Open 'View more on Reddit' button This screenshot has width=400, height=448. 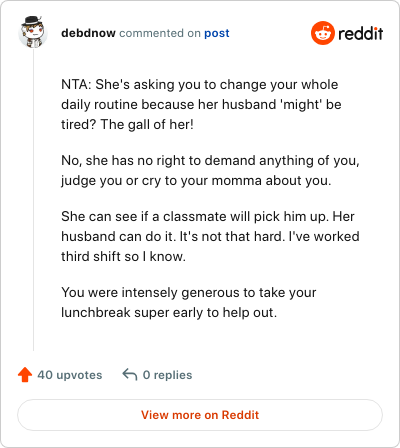click(200, 415)
